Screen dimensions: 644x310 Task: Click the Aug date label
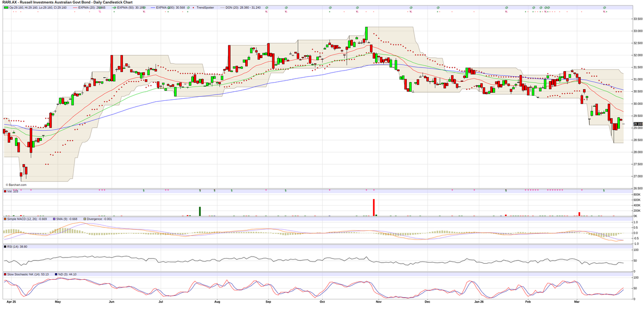tap(217, 302)
